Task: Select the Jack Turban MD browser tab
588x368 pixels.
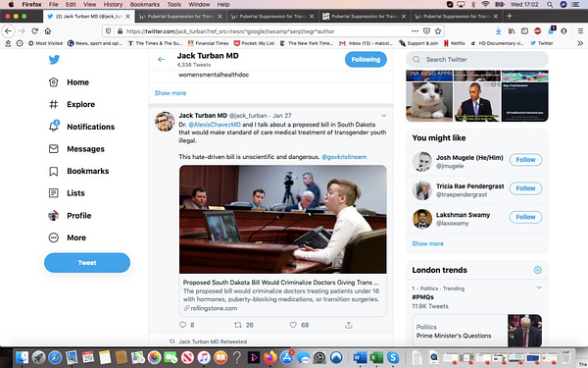Action: tap(89, 16)
